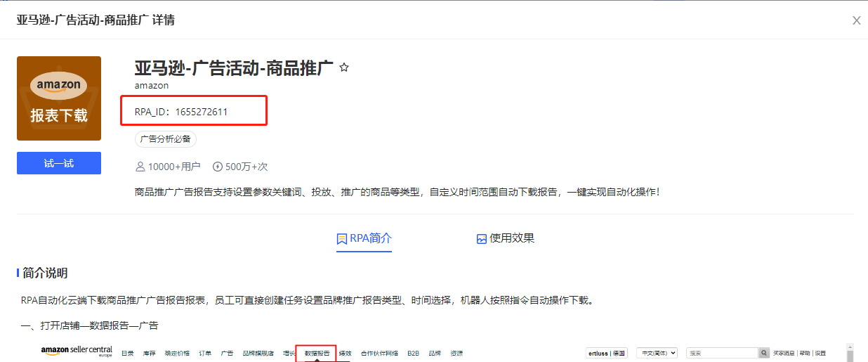Click the 确定价格 menu item

click(177, 353)
